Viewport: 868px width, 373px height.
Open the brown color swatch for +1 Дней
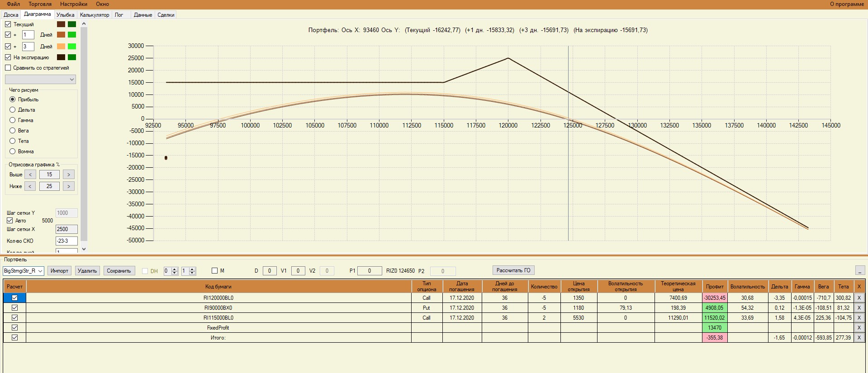pos(61,35)
